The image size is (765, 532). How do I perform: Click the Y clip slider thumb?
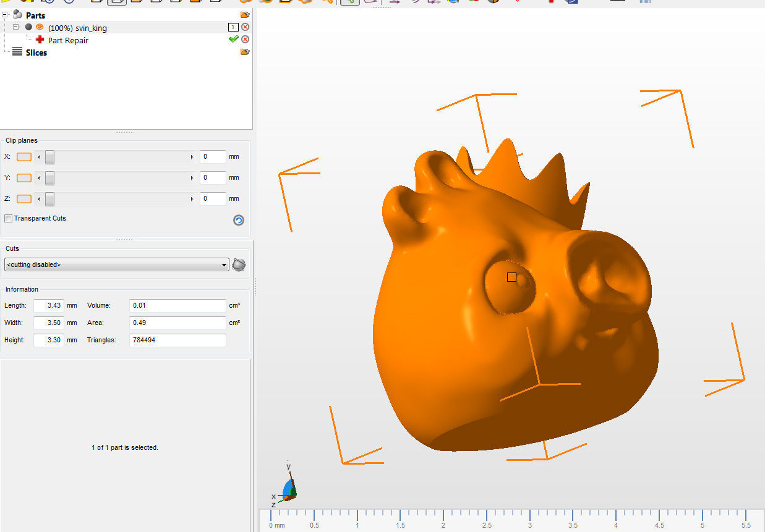click(49, 178)
